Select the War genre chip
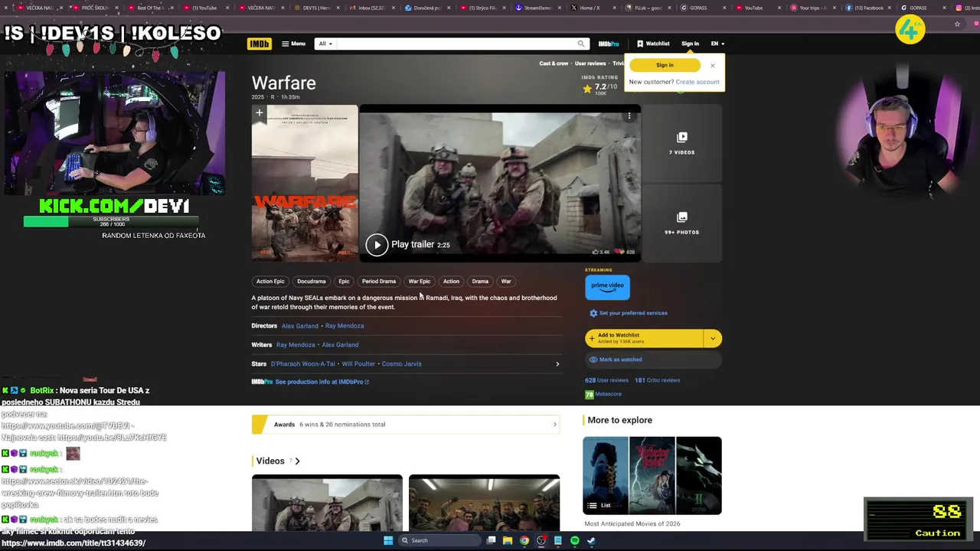980x551 pixels. pos(506,282)
